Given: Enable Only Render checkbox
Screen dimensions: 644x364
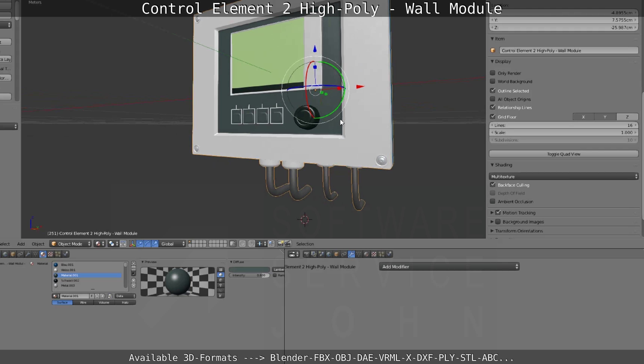Looking at the screenshot, I should [493, 73].
